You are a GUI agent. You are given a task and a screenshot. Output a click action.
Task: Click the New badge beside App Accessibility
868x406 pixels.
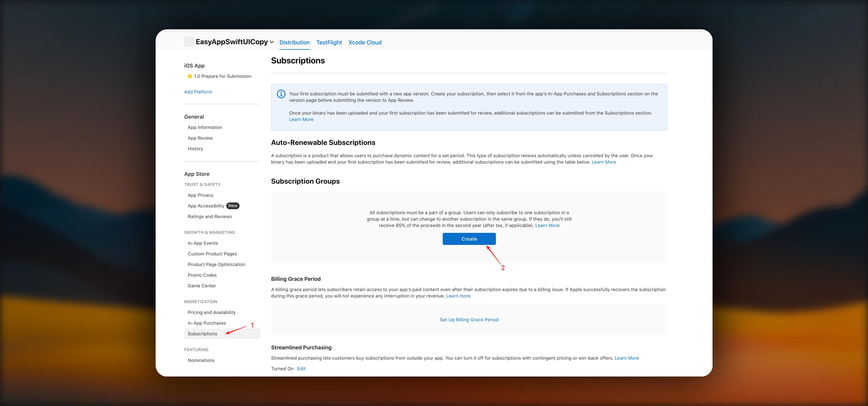[x=233, y=206]
